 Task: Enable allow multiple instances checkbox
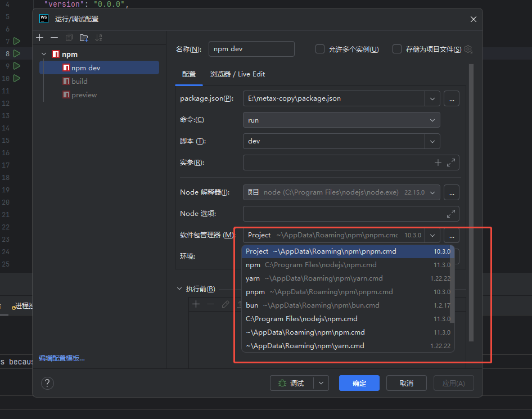click(x=320, y=49)
